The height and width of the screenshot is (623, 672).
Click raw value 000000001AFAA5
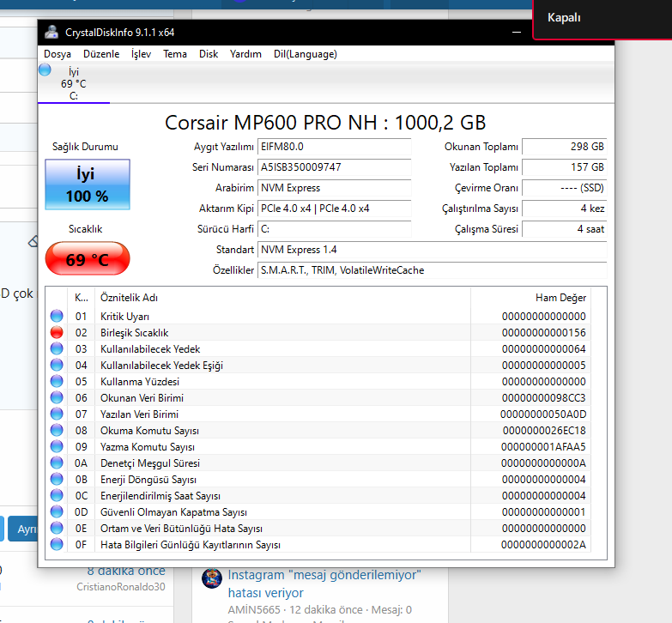click(543, 446)
